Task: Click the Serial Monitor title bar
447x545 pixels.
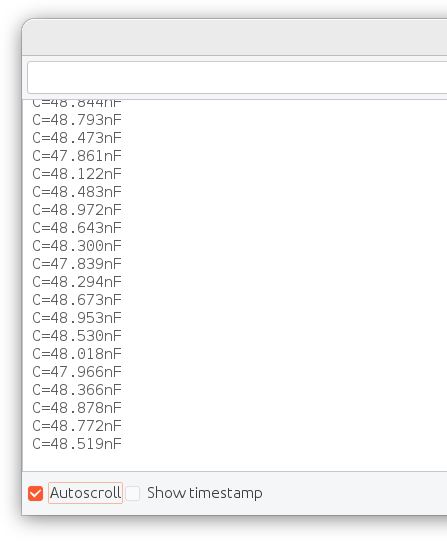Action: (x=235, y=37)
